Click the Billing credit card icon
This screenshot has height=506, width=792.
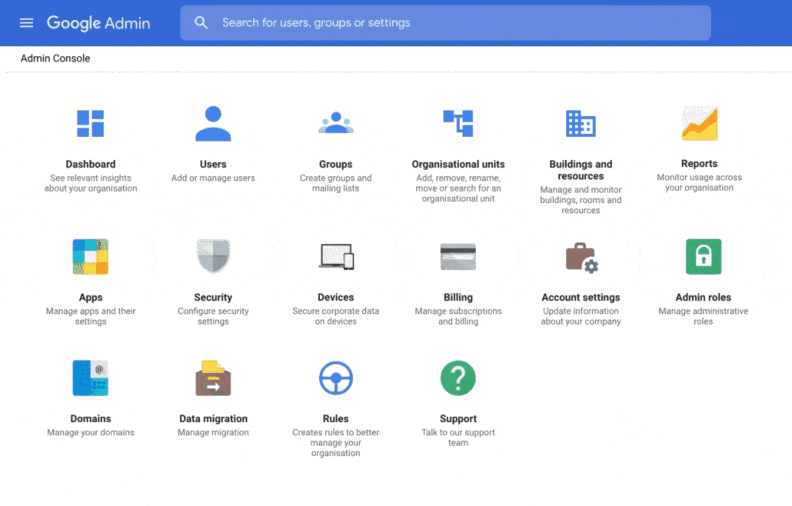[x=458, y=257]
